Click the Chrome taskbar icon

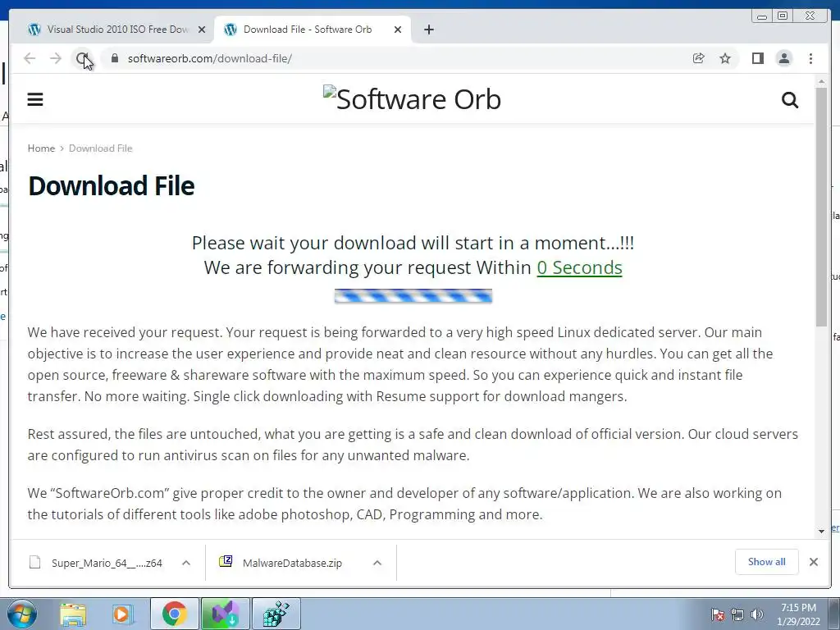[174, 614]
